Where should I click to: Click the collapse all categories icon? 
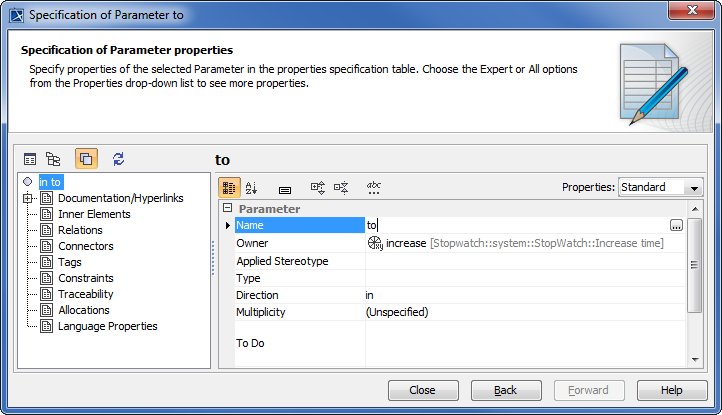pos(341,187)
